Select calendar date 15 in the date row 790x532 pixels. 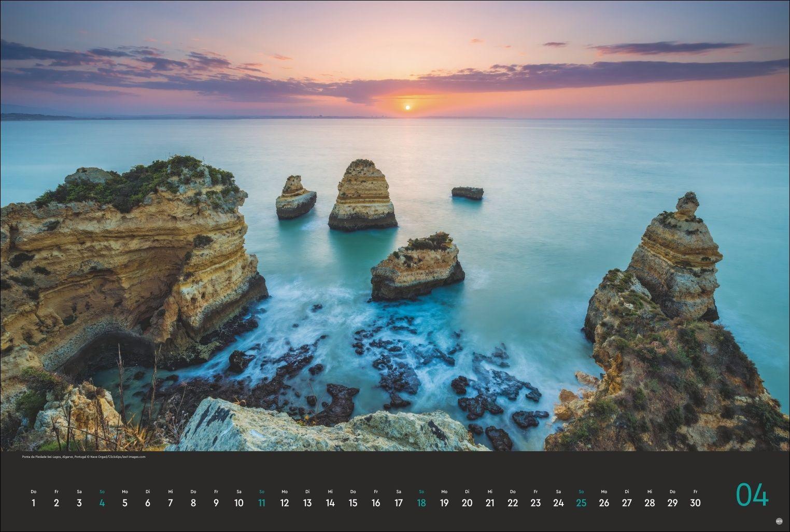[353, 502]
